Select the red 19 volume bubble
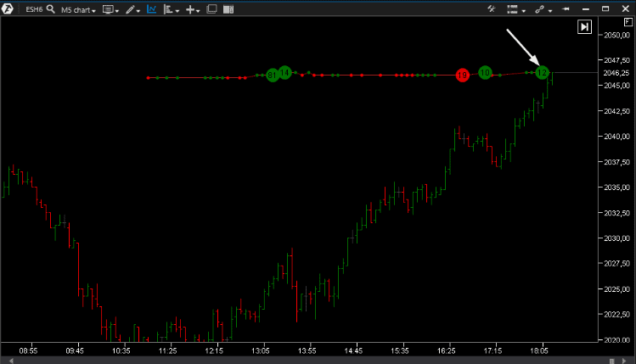Image resolution: width=636 pixels, height=364 pixels. [462, 75]
